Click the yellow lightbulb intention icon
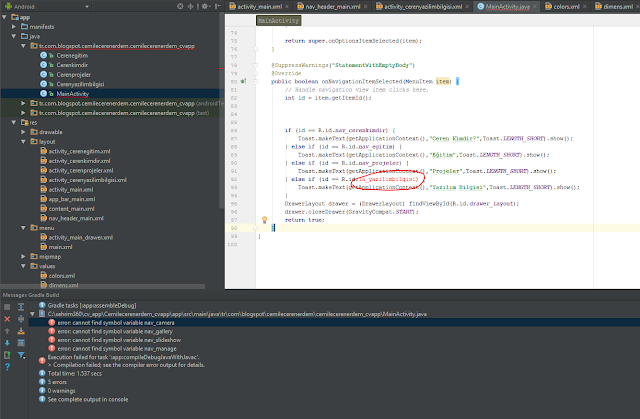 [264, 219]
